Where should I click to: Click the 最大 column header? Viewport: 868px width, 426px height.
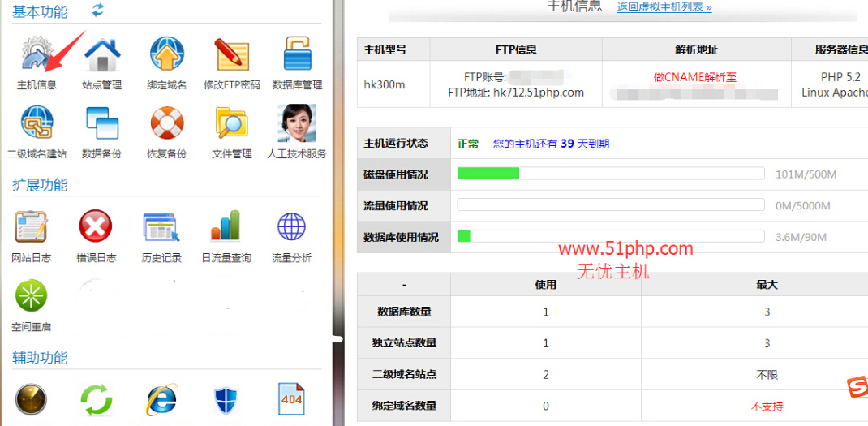767,285
